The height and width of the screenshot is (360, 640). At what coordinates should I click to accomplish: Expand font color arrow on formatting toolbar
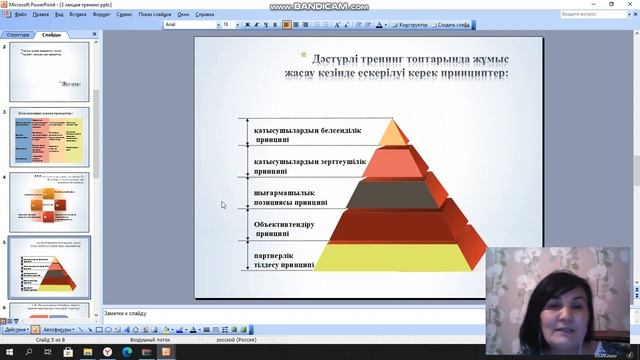pyautogui.click(x=386, y=25)
